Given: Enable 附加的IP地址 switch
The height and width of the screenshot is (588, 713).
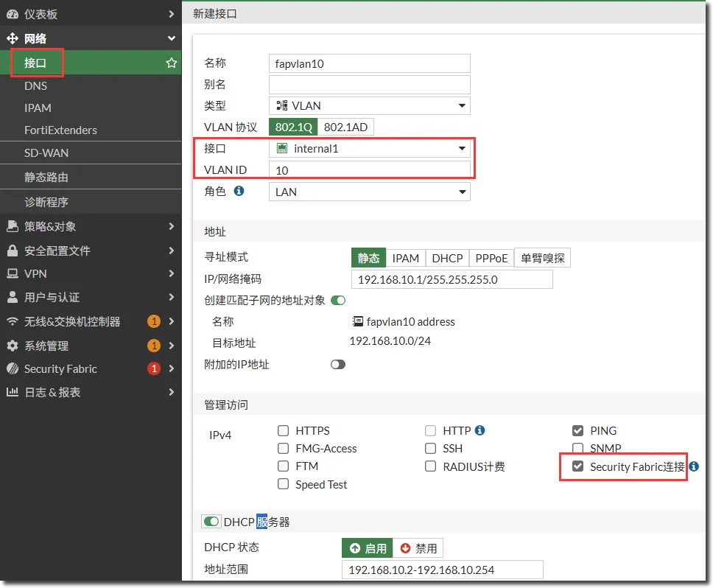Looking at the screenshot, I should [338, 365].
